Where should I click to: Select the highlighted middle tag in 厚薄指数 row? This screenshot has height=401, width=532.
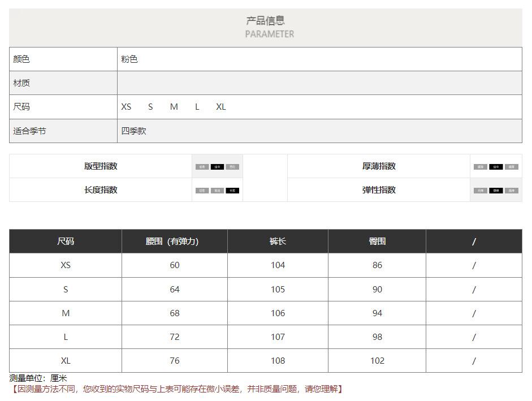[496, 167]
